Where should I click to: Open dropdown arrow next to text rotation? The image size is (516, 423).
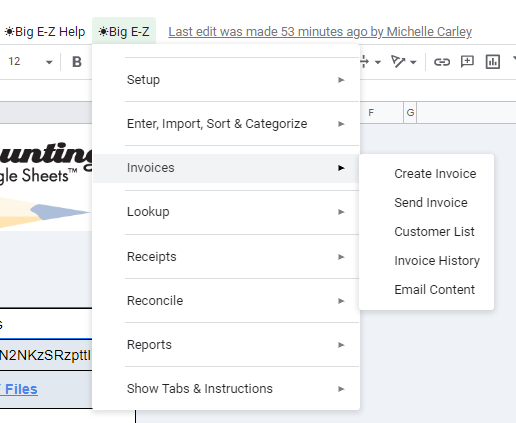[413, 62]
